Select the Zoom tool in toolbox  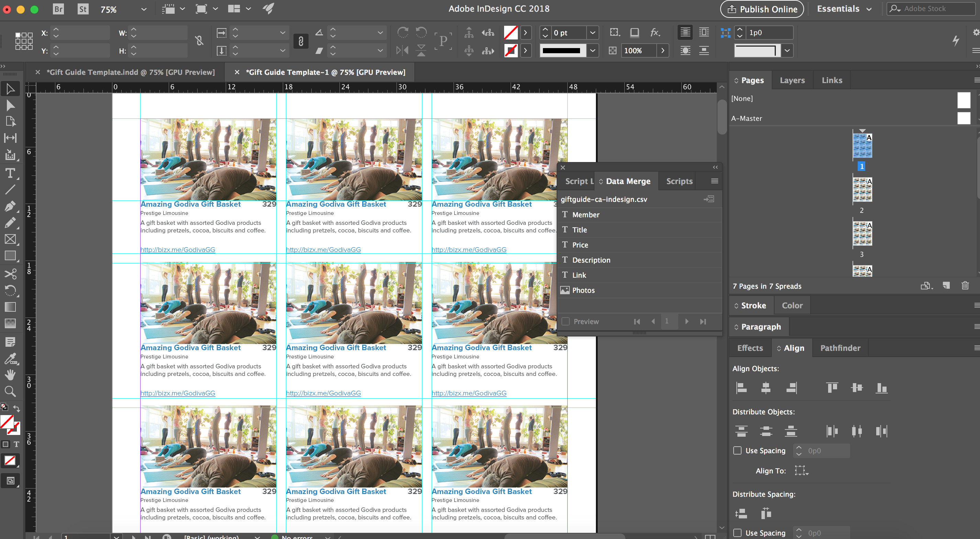click(x=10, y=391)
